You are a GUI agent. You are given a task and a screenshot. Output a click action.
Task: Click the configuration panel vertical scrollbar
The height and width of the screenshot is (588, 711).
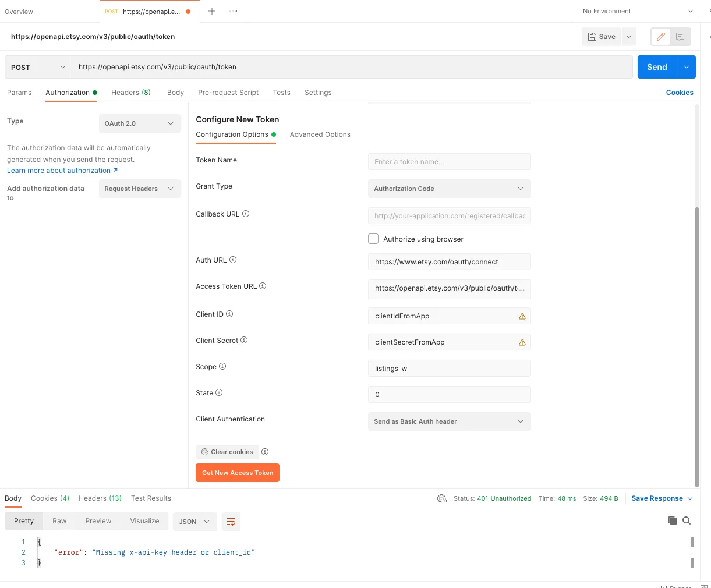[696, 346]
